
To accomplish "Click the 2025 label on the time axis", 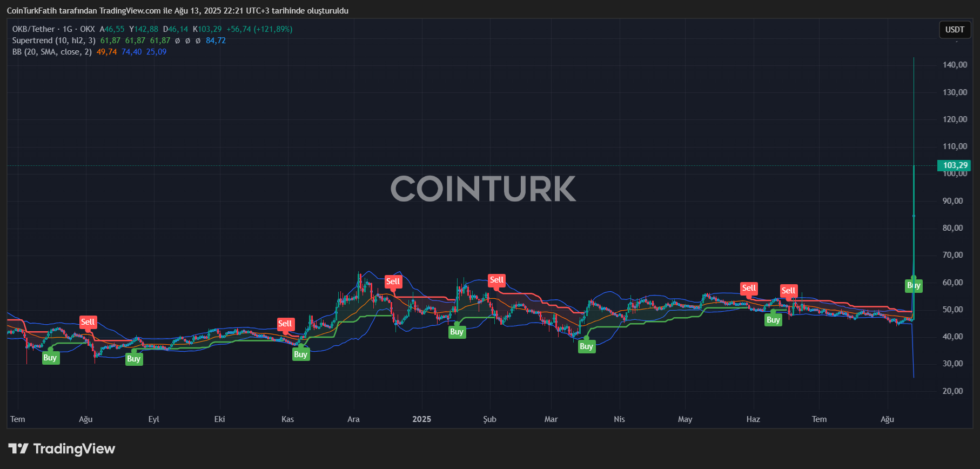I will pyautogui.click(x=422, y=419).
